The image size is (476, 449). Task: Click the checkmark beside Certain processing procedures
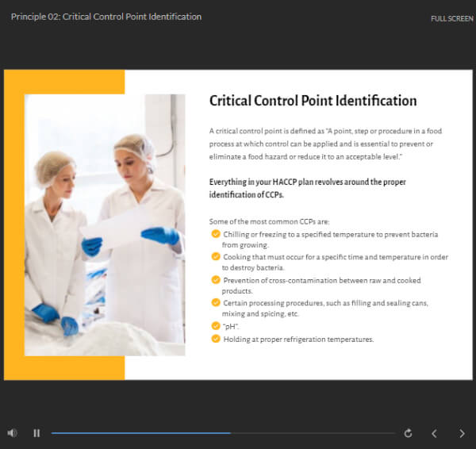(x=216, y=302)
